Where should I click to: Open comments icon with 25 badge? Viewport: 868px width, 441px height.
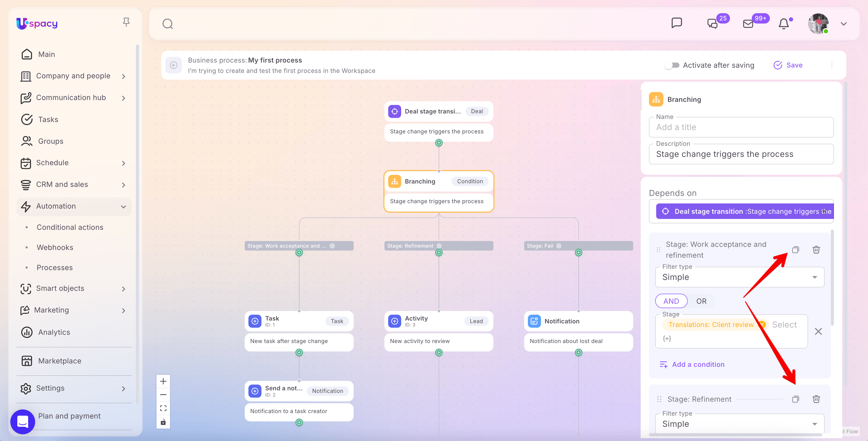point(713,23)
